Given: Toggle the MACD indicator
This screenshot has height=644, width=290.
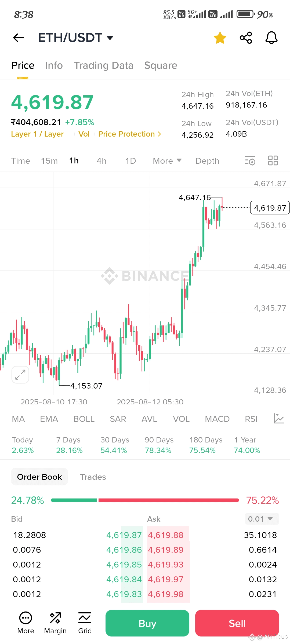Looking at the screenshot, I should [217, 419].
